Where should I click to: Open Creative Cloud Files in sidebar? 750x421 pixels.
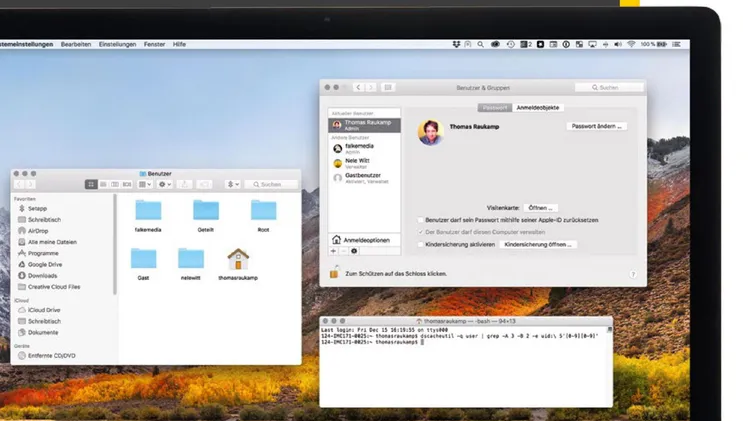click(x=54, y=287)
